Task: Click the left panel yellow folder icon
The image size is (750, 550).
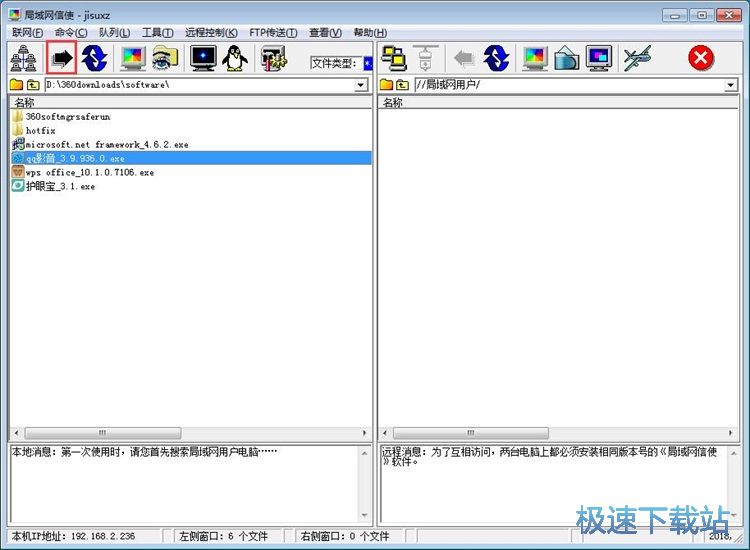Action: pyautogui.click(x=16, y=85)
